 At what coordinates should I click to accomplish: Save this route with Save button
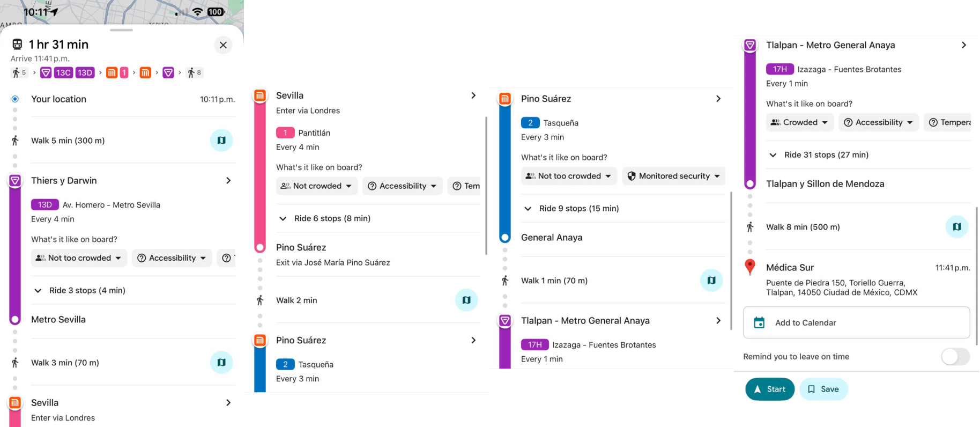[823, 389]
